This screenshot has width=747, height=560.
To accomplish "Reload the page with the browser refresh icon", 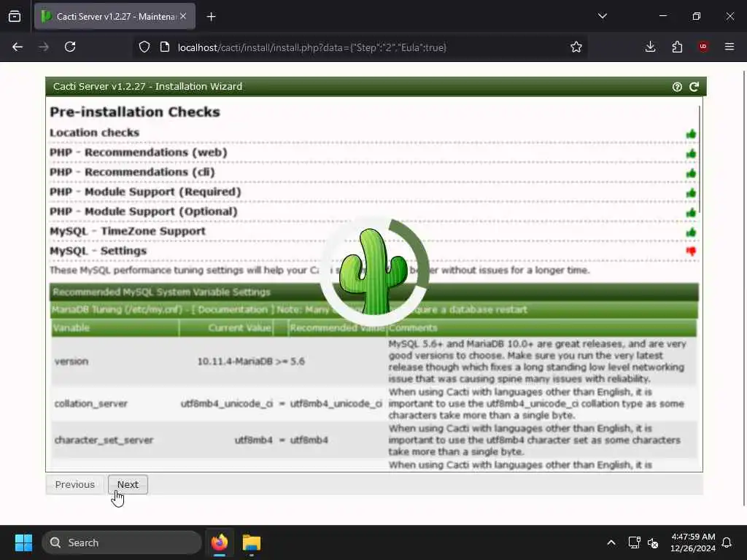I will 70,47.
